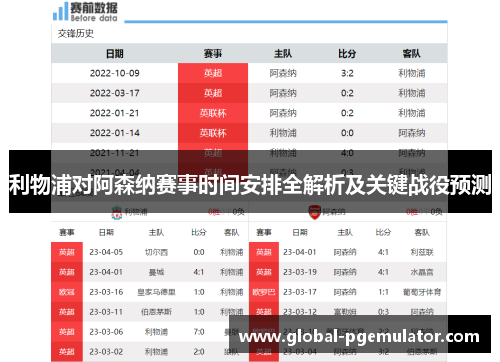500x362 pixels.
Task: Select the date 23-03-11 in the Liverpool list
Action: tap(106, 312)
